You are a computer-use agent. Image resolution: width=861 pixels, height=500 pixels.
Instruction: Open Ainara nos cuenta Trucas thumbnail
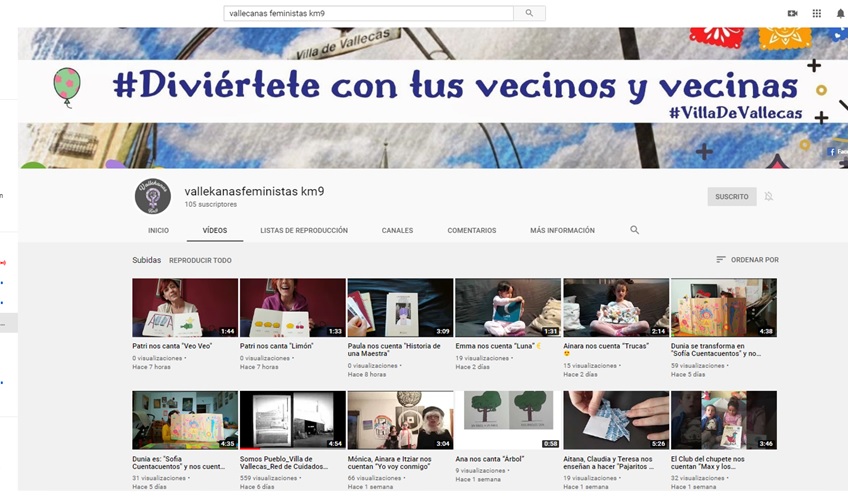pos(616,307)
